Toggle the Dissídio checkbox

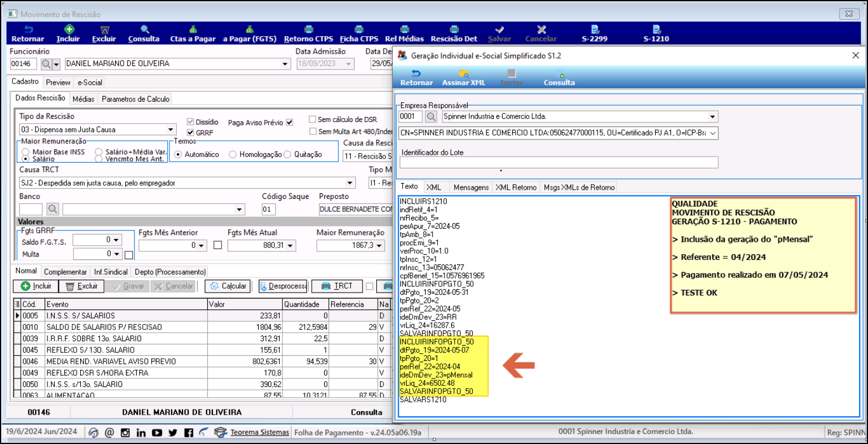tap(190, 122)
